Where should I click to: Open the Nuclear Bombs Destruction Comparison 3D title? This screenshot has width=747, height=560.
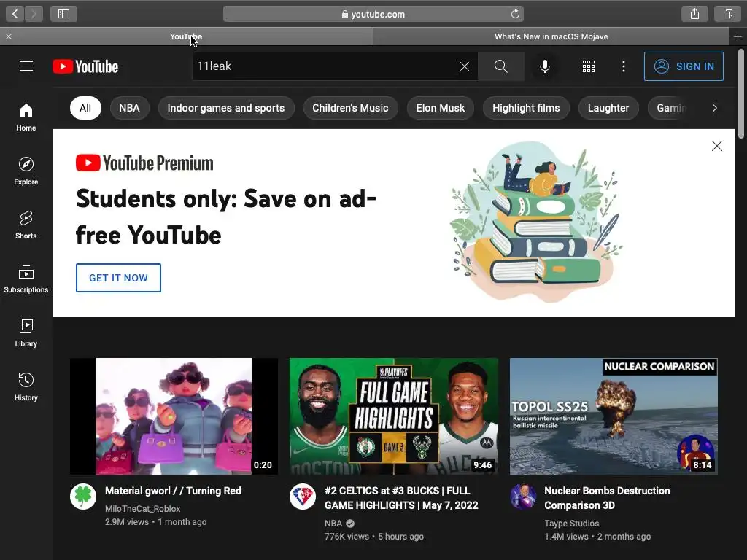point(607,498)
